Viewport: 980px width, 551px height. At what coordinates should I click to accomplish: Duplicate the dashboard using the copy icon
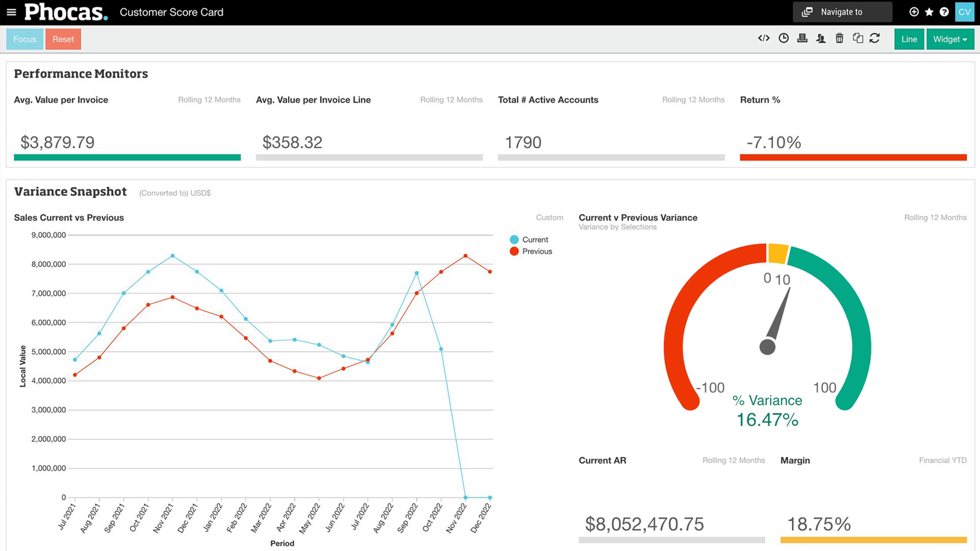[x=858, y=38]
